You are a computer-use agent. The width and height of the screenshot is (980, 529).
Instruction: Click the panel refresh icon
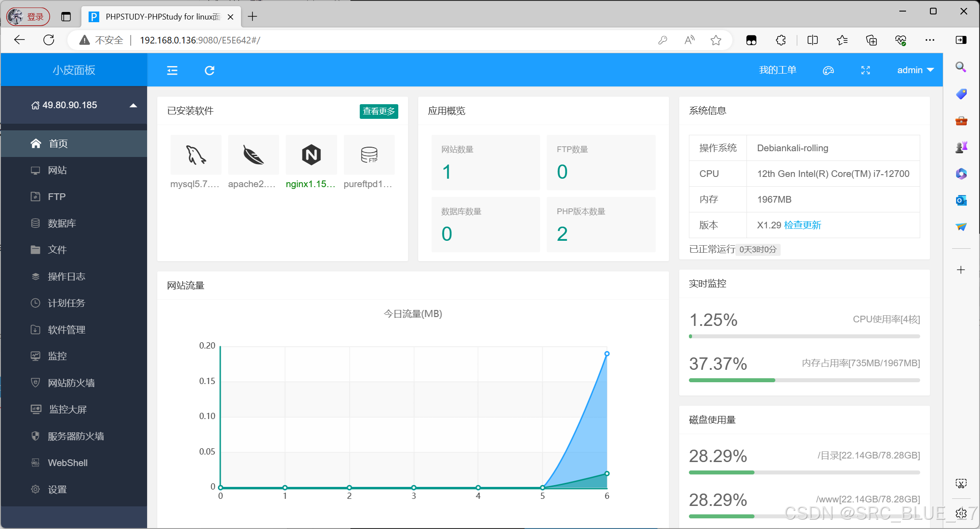pos(209,70)
